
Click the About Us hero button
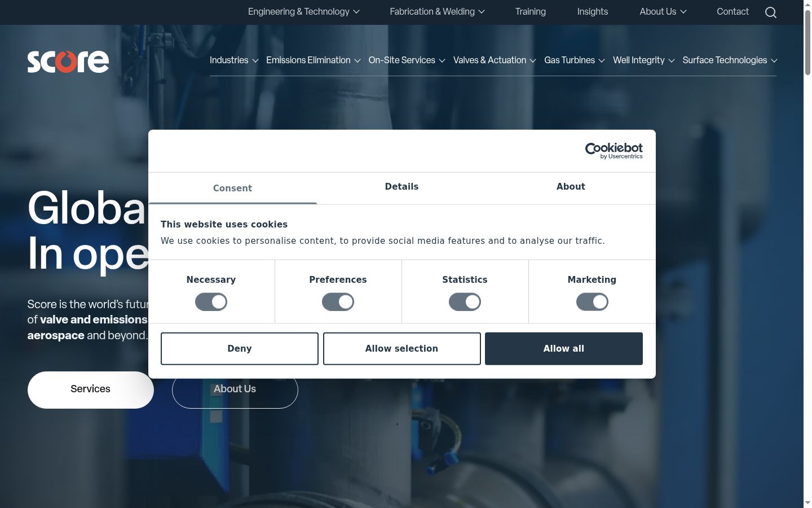tap(235, 389)
